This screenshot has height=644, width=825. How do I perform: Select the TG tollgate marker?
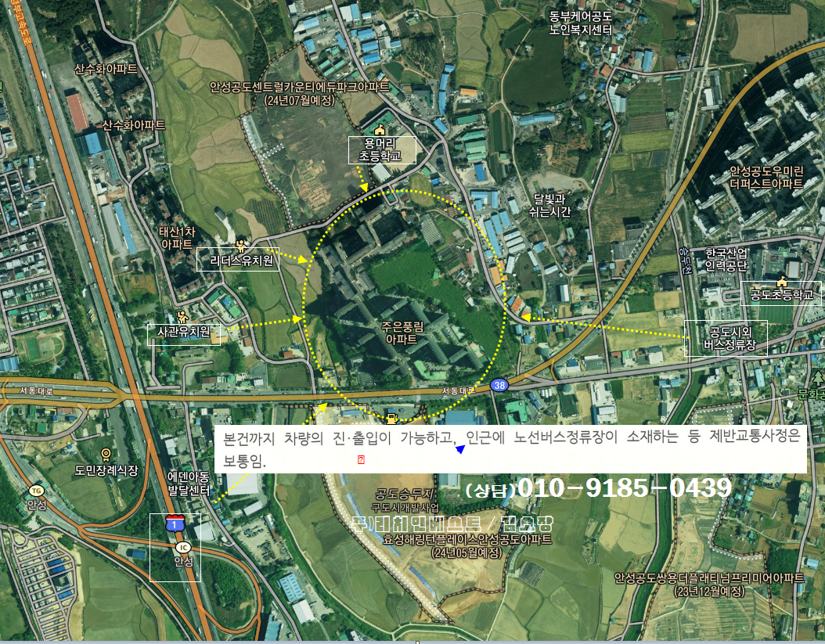pyautogui.click(x=36, y=491)
